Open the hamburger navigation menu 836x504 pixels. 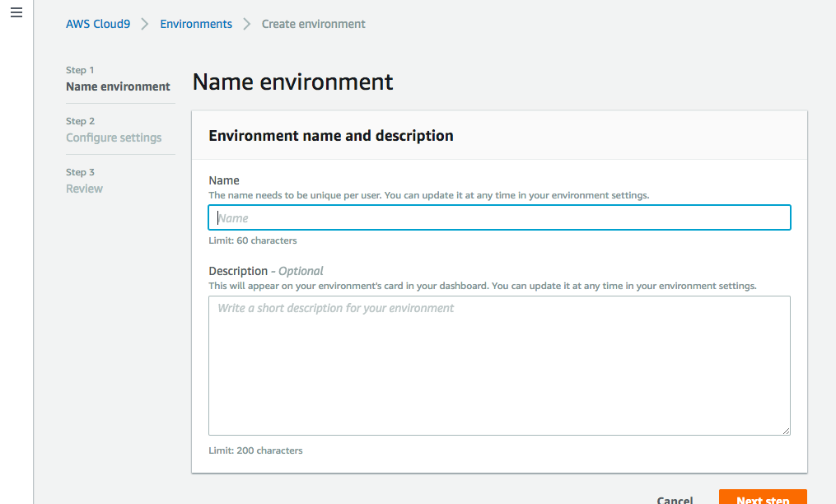coord(16,14)
